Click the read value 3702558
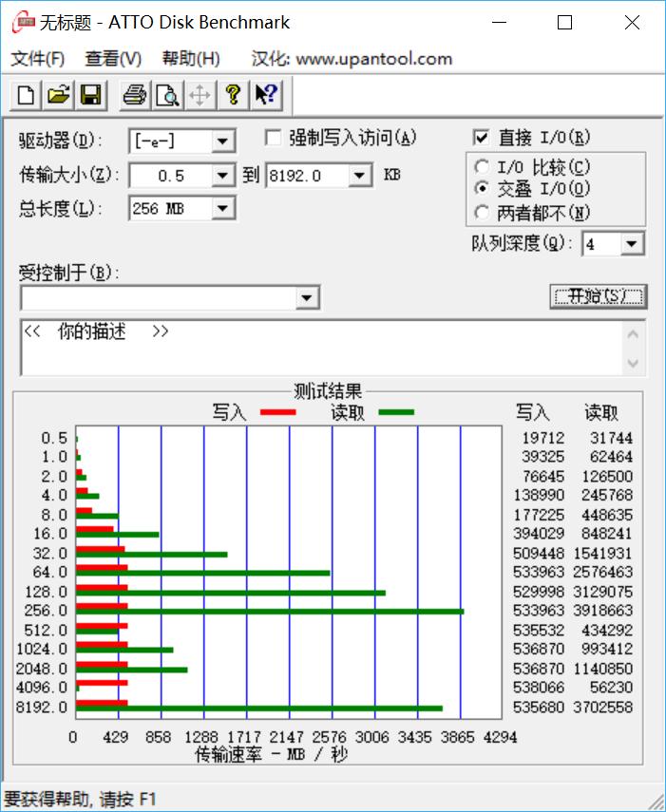666x812 pixels. 602,707
